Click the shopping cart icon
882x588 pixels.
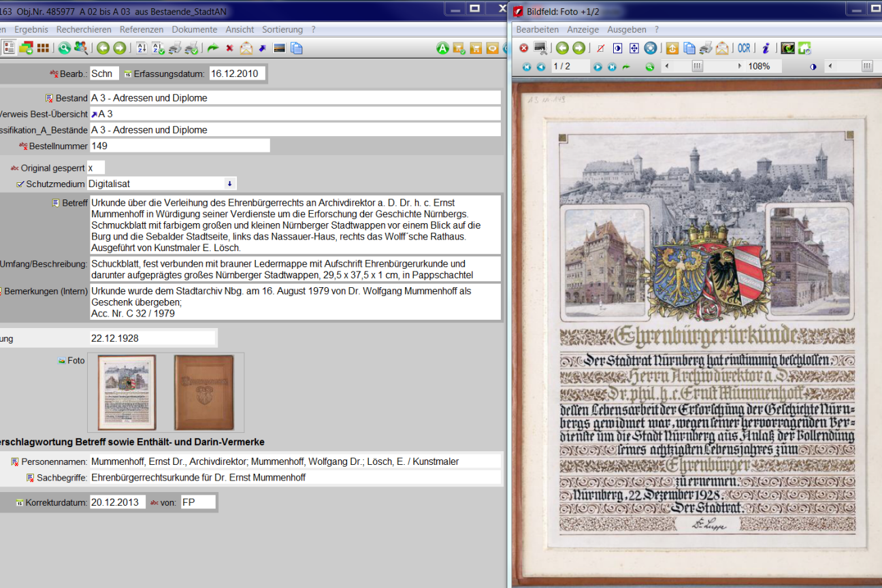point(476,48)
